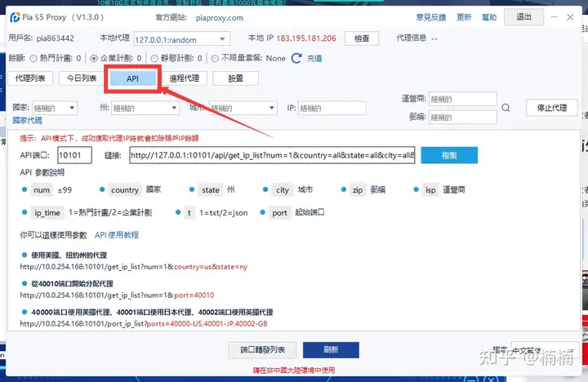The width and height of the screenshot is (588, 382).
Task: Click the red 請在非中國大陸環境中使用 notice
Action: pos(294,371)
